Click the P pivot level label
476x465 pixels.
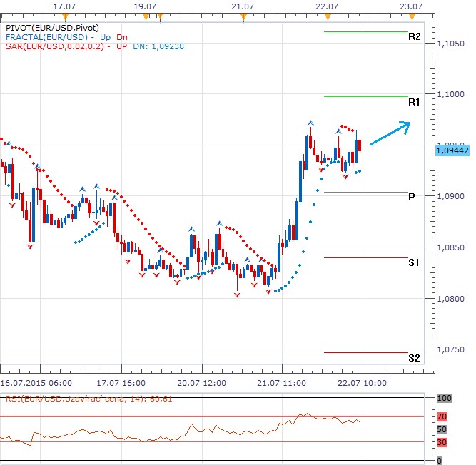point(412,197)
